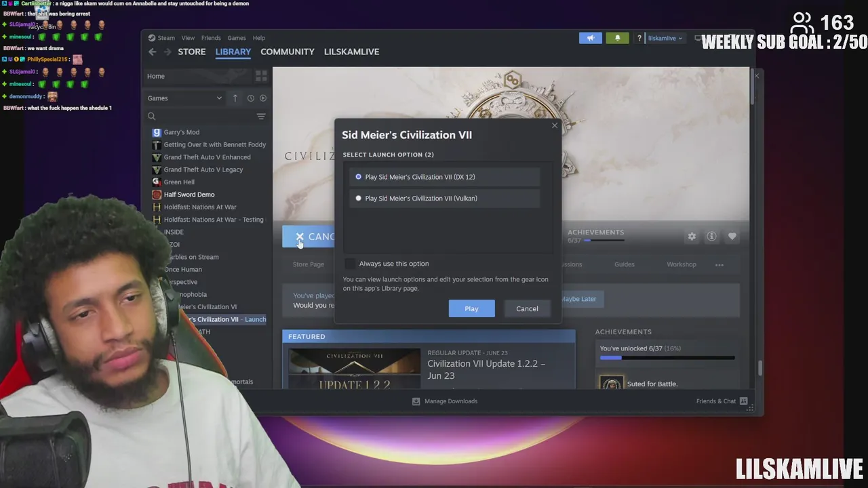
Task: Open the more options ellipsis by Workshop
Action: coord(719,264)
